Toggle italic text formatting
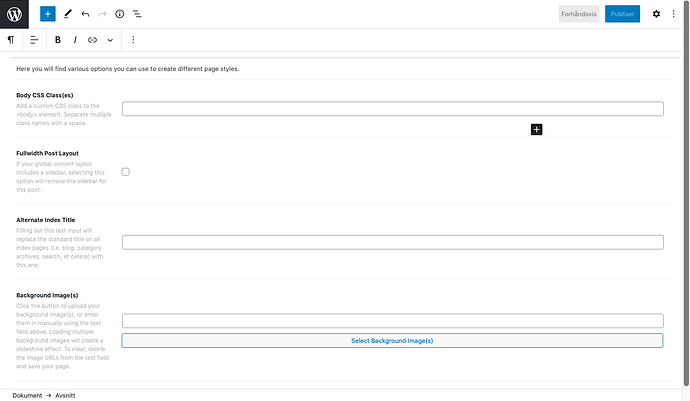 point(75,40)
